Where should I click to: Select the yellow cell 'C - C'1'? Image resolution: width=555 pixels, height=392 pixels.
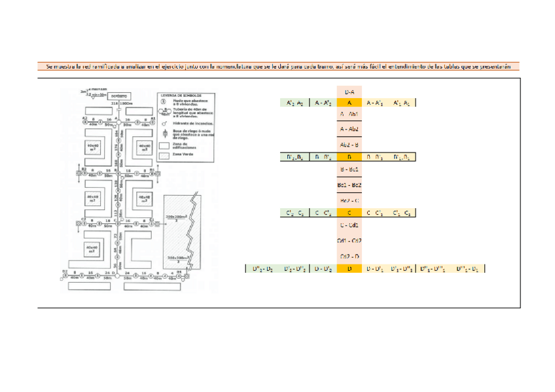(374, 213)
